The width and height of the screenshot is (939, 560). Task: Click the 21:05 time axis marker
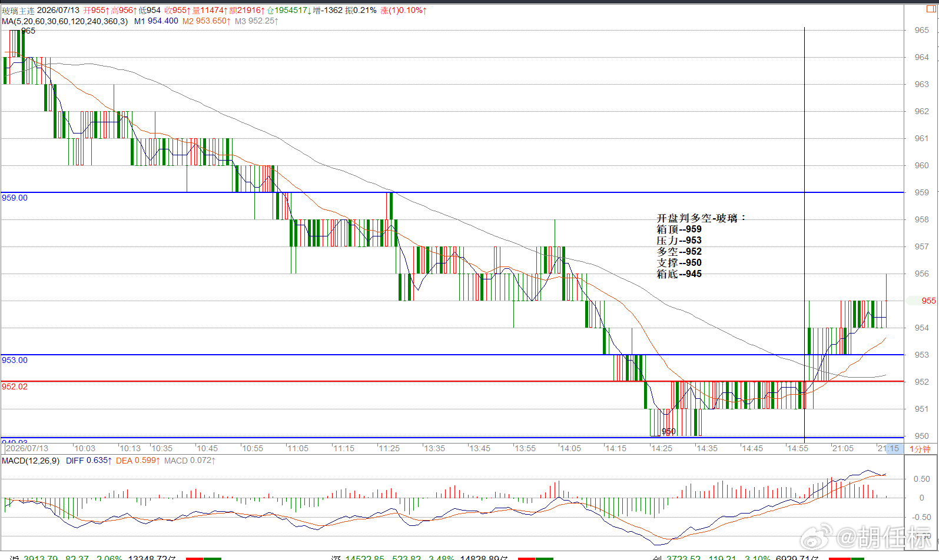[843, 448]
